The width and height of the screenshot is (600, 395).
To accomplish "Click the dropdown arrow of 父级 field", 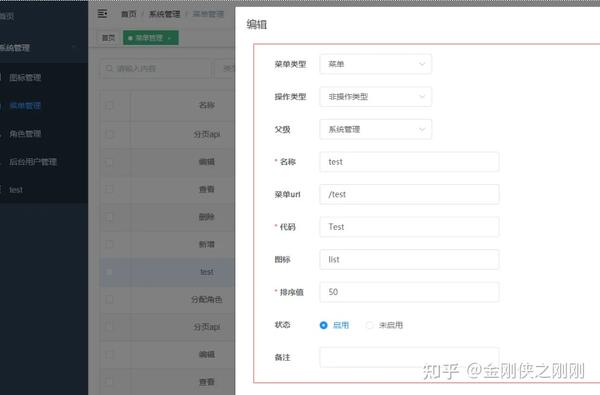I will pyautogui.click(x=422, y=129).
